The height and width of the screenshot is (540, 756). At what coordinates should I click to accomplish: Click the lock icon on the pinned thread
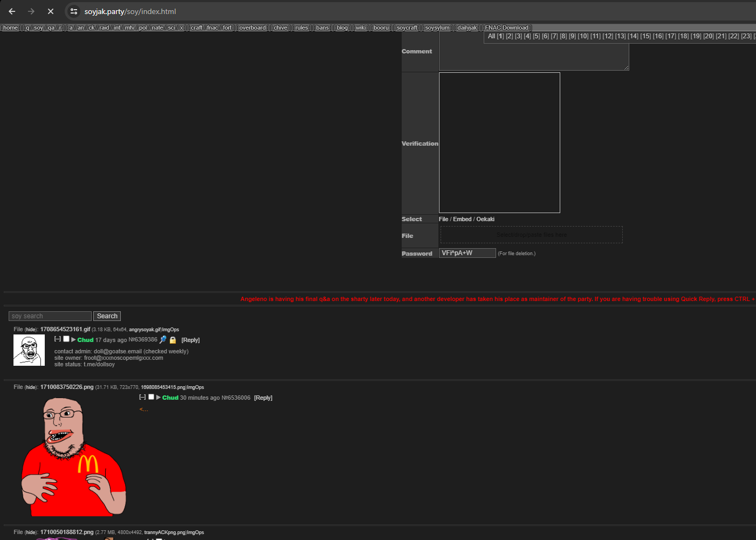pos(173,340)
